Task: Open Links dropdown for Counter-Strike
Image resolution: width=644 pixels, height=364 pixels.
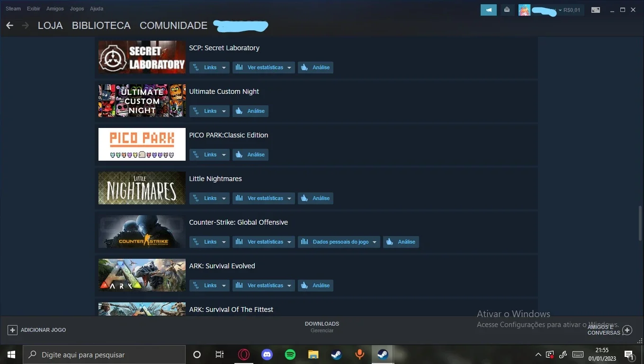Action: (x=209, y=242)
